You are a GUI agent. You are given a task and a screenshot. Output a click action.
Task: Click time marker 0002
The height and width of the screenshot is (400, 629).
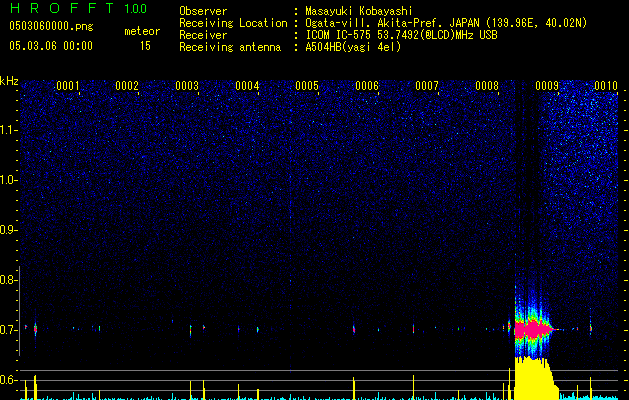(x=127, y=86)
